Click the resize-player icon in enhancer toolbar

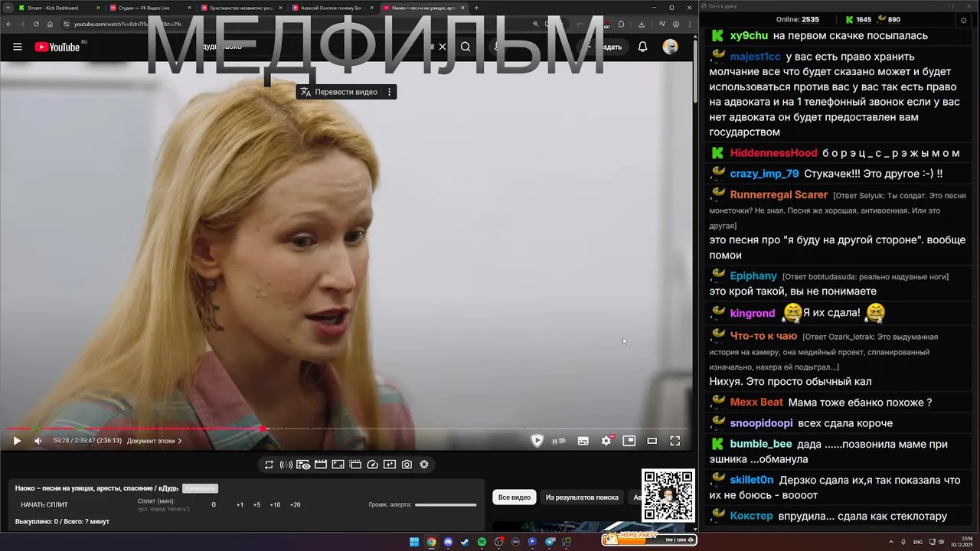click(338, 465)
